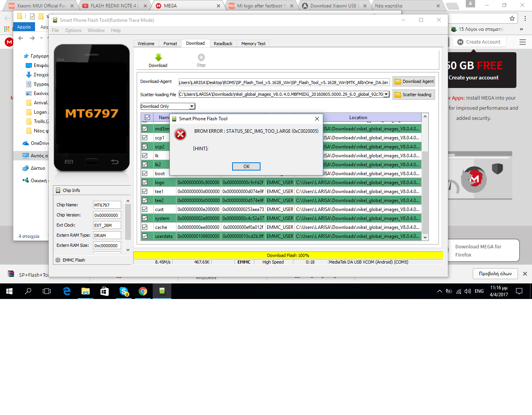Screen dimensions: 532x415
Task: Click Create Account on the MEGA page
Action: click(x=479, y=42)
